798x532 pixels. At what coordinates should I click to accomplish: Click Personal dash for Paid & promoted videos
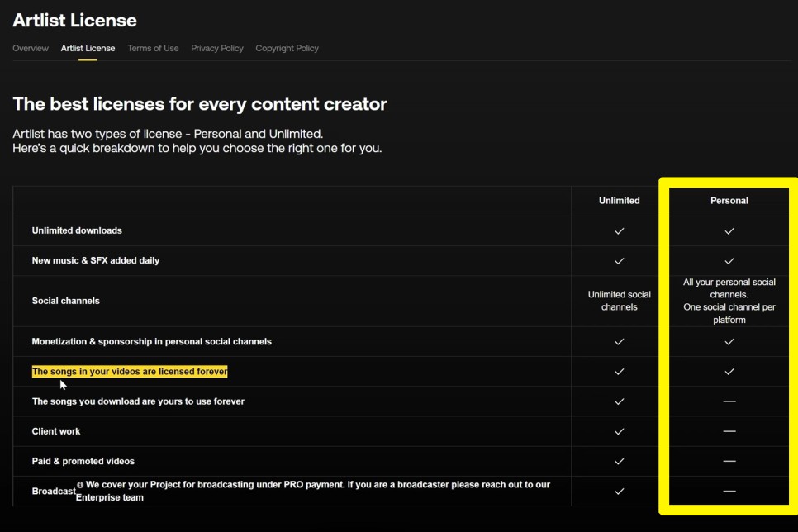click(x=729, y=461)
